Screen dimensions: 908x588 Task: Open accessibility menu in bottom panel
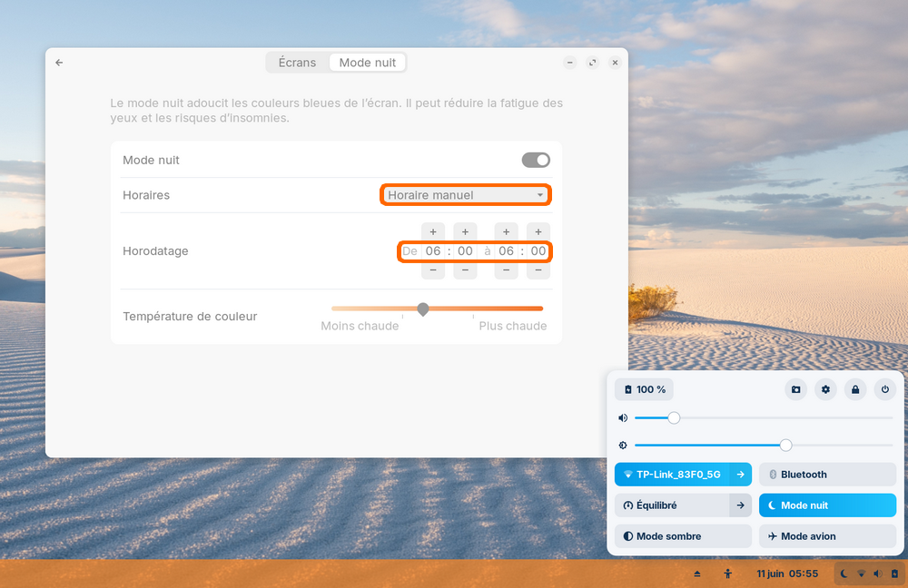(x=727, y=573)
